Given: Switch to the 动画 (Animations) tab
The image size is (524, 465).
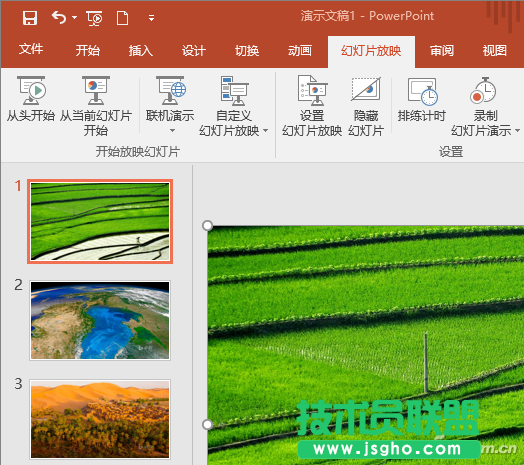Looking at the screenshot, I should [x=300, y=51].
